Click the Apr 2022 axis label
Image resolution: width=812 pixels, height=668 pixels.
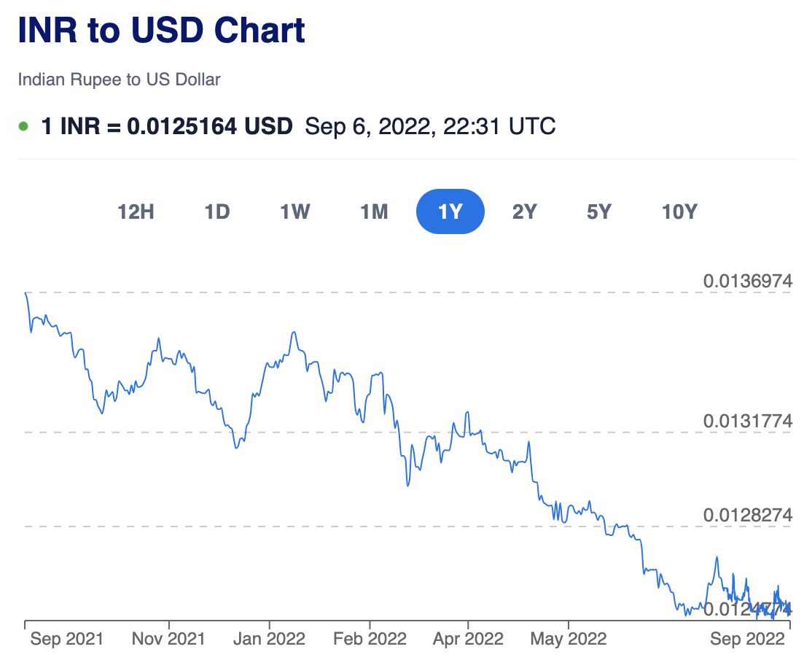[x=467, y=640]
